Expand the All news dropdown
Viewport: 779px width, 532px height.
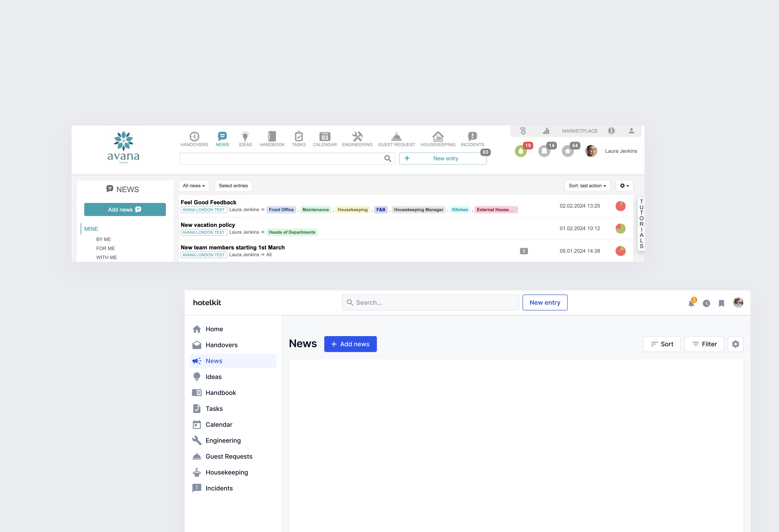(x=194, y=186)
